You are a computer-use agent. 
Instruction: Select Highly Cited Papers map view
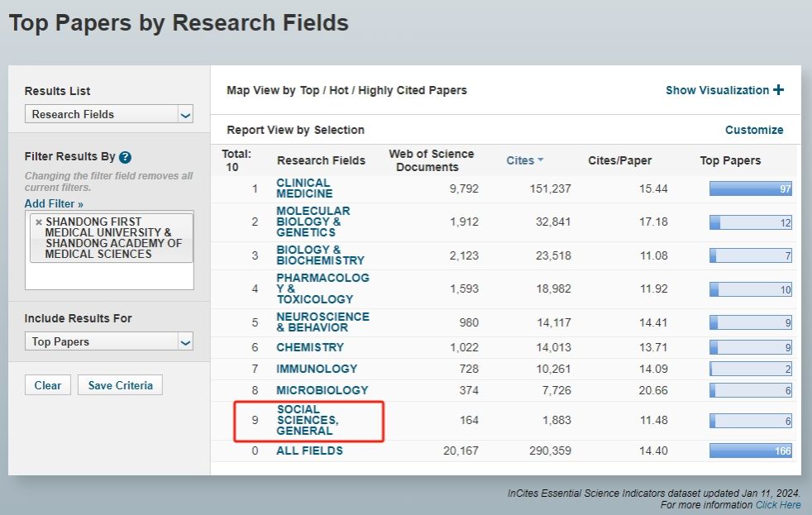tap(412, 90)
